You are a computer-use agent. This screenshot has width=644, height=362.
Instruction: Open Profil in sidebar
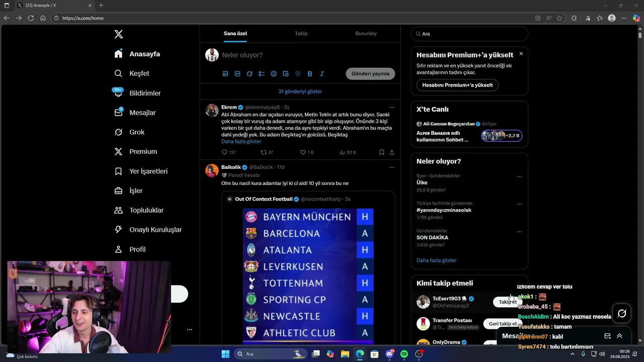click(130, 249)
